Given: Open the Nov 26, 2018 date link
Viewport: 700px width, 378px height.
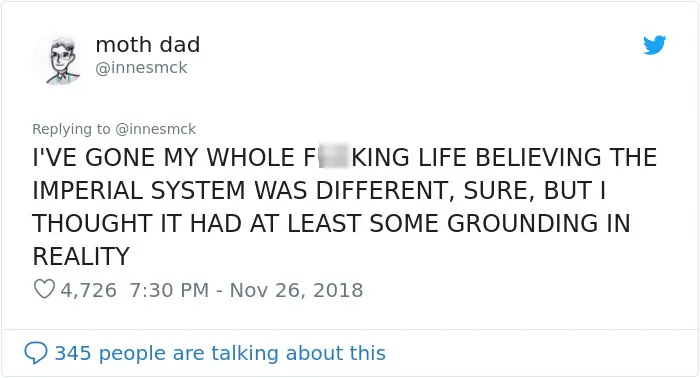Looking at the screenshot, I should 296,290.
